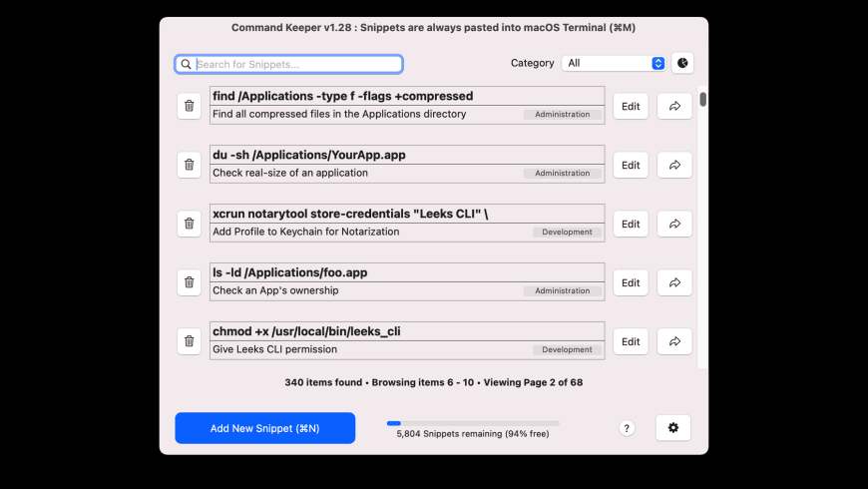Delete the chmod +x leeks_cli snippet
The height and width of the screenshot is (489, 868).
(189, 341)
